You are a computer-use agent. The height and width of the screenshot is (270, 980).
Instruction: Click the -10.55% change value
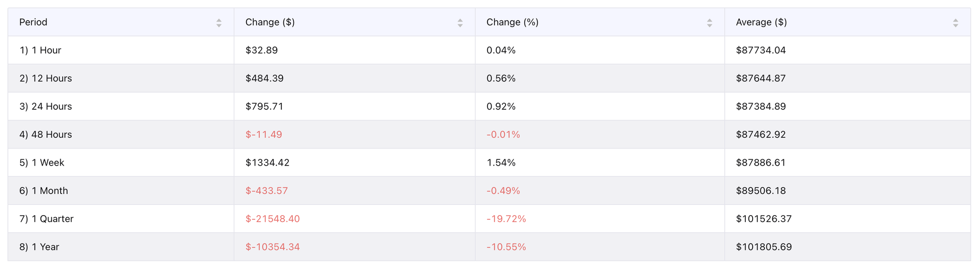[506, 247]
